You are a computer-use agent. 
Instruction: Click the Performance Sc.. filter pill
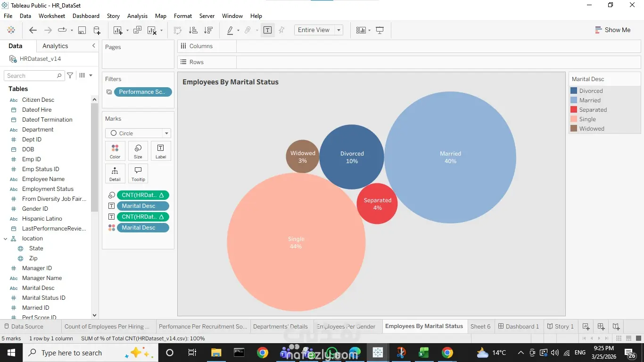pyautogui.click(x=142, y=92)
